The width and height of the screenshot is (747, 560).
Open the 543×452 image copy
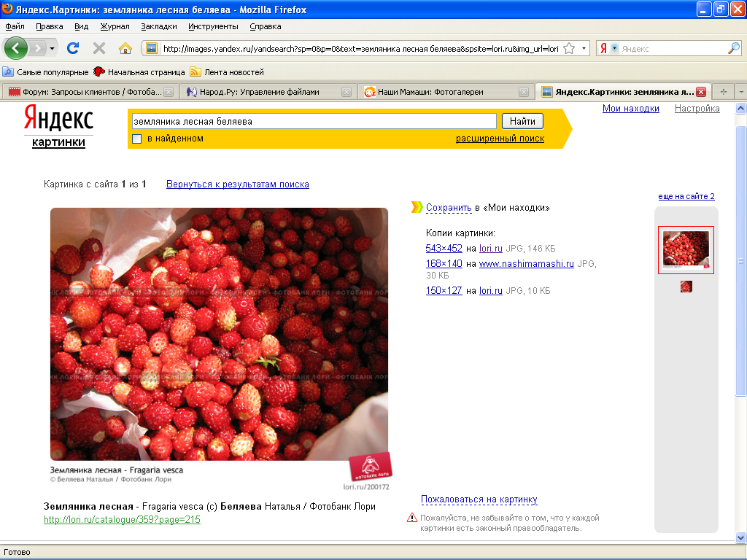pos(444,248)
